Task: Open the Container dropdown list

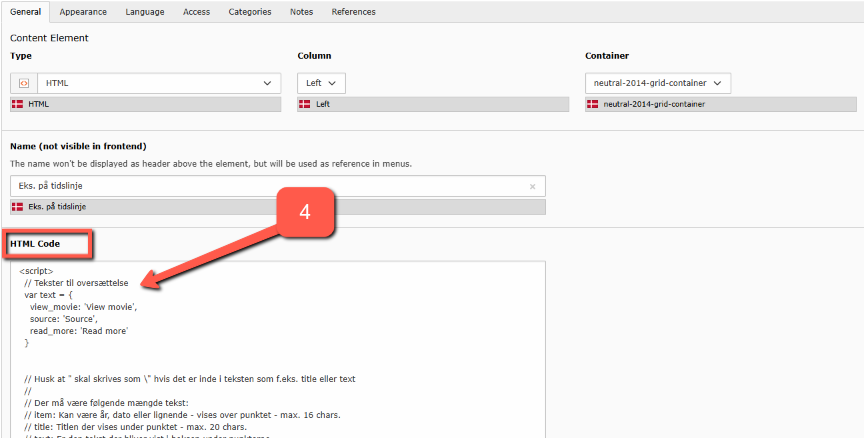Action: click(657, 83)
